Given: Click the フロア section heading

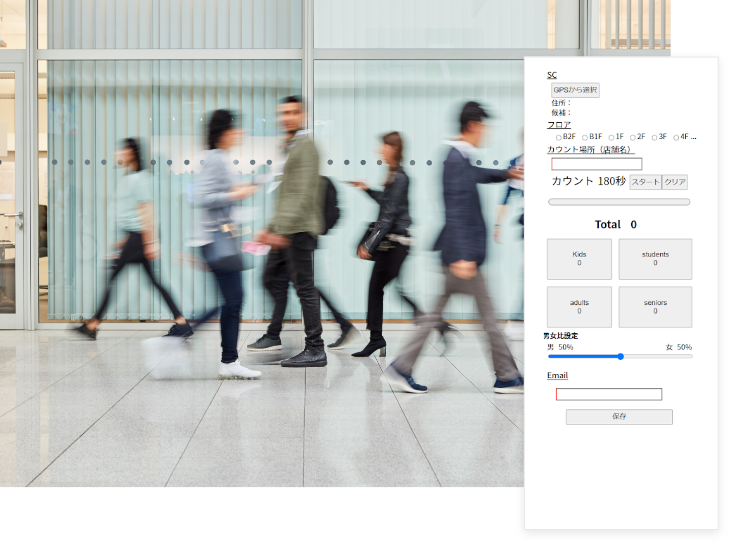Looking at the screenshot, I should click(x=559, y=125).
